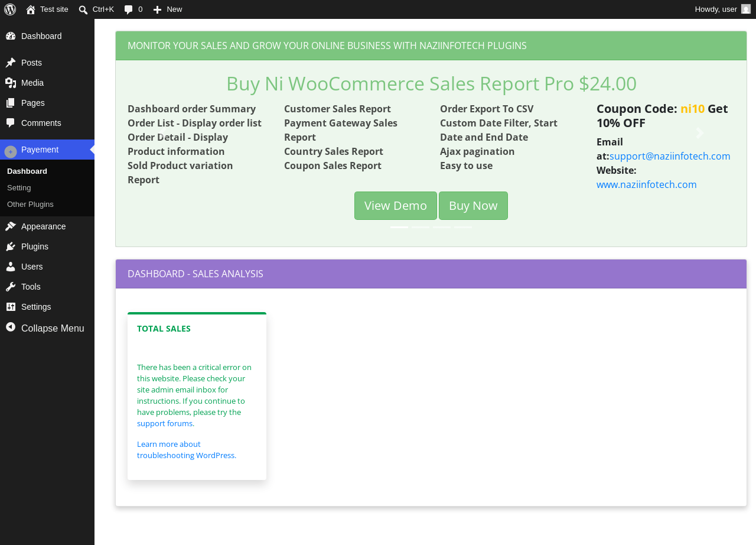Click the Customer Sales Report text
756x545 pixels.
tap(337, 109)
